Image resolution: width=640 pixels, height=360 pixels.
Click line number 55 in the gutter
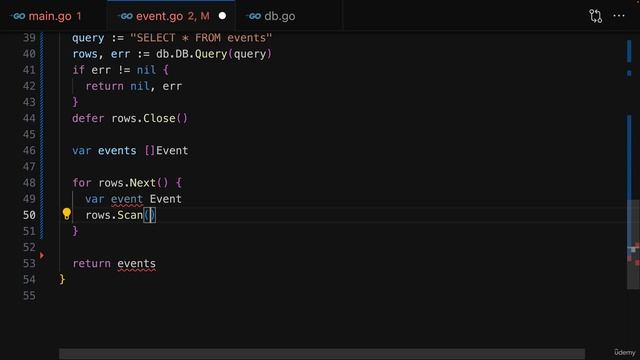29,296
